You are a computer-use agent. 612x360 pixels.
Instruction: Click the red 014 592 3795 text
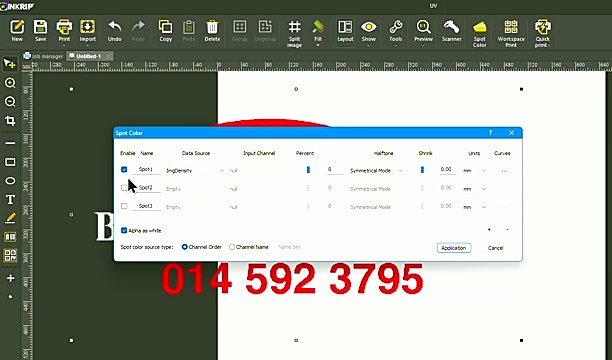(x=292, y=279)
